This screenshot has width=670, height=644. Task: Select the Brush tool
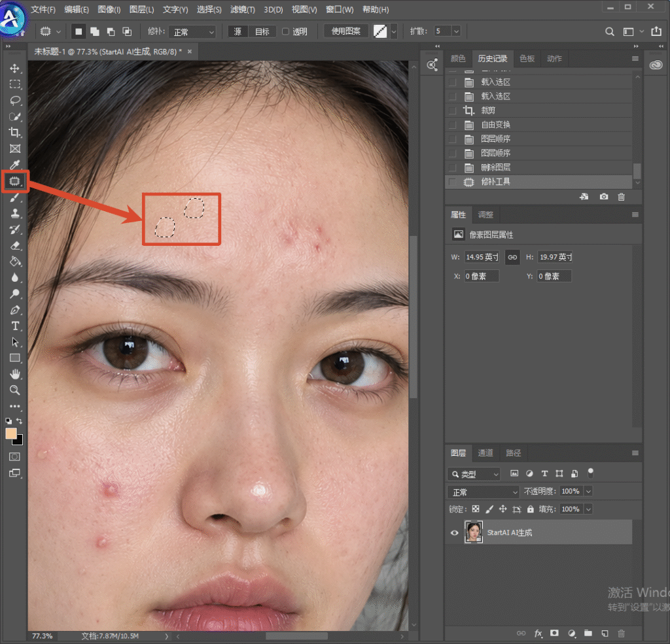pyautogui.click(x=15, y=197)
